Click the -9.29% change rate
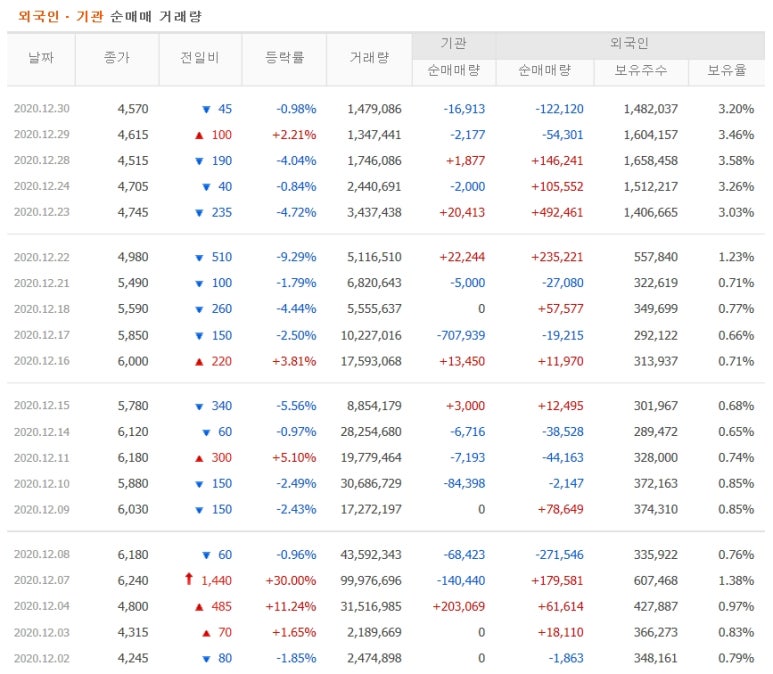This screenshot has width=773, height=674. tap(296, 257)
